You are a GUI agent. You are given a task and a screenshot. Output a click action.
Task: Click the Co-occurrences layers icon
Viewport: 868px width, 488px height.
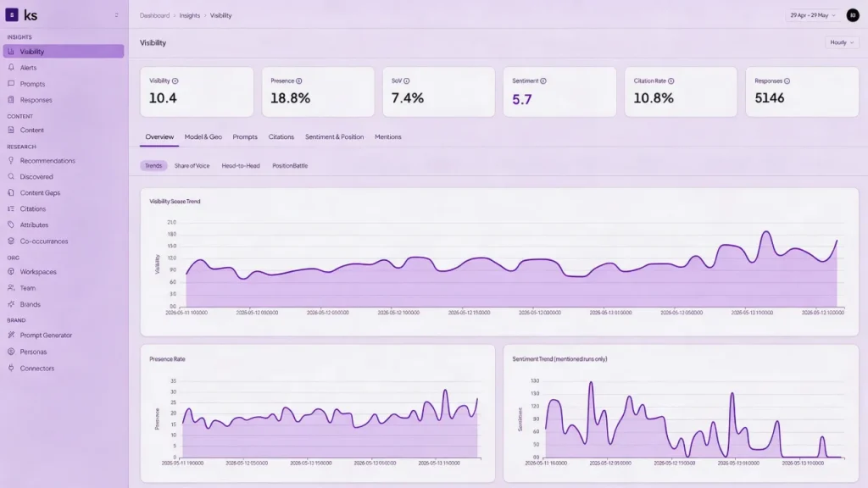pyautogui.click(x=11, y=241)
